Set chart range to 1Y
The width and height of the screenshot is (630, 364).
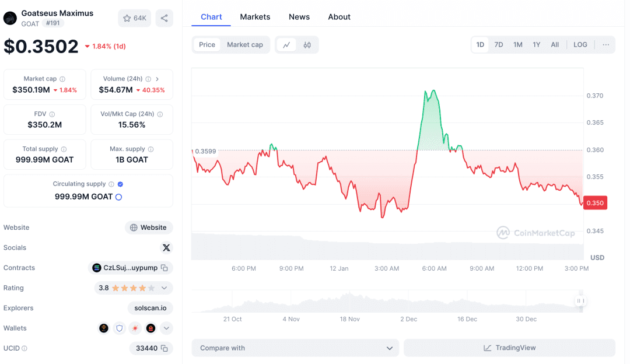tap(537, 44)
